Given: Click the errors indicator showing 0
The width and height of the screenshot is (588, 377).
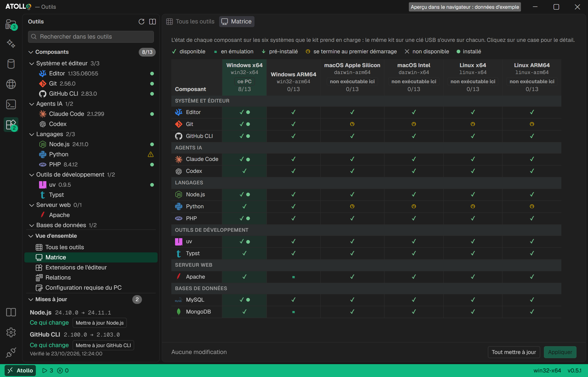Looking at the screenshot, I should (63, 370).
